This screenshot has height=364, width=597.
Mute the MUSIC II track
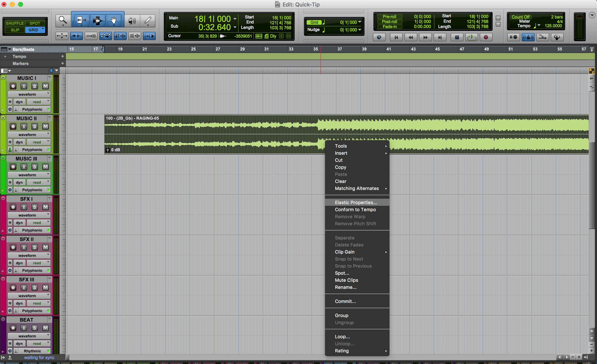coord(45,126)
